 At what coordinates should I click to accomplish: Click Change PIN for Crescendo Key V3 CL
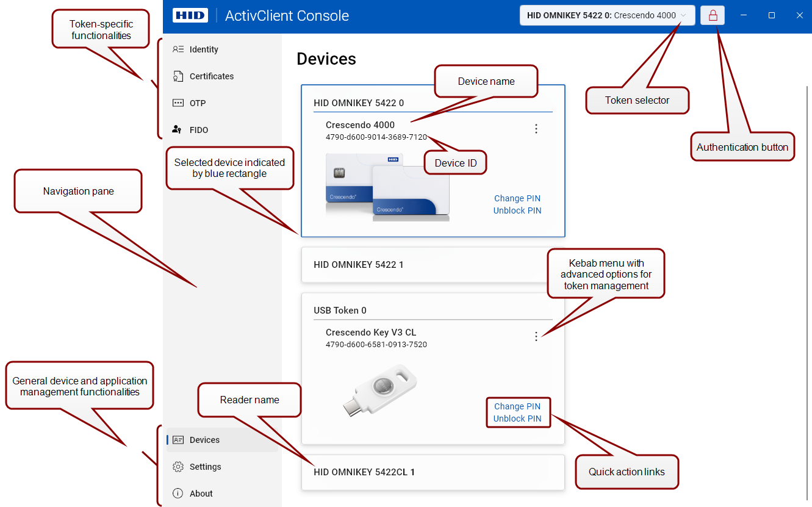coord(517,406)
